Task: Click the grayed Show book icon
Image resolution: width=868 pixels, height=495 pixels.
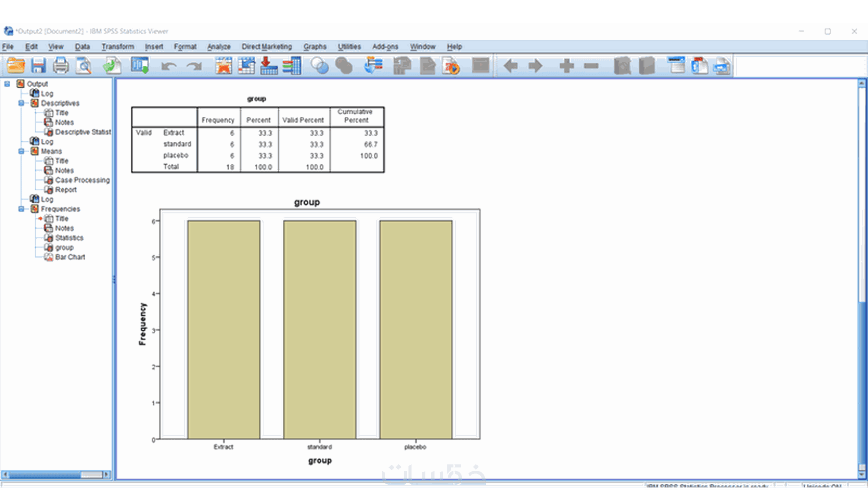Action: (622, 66)
